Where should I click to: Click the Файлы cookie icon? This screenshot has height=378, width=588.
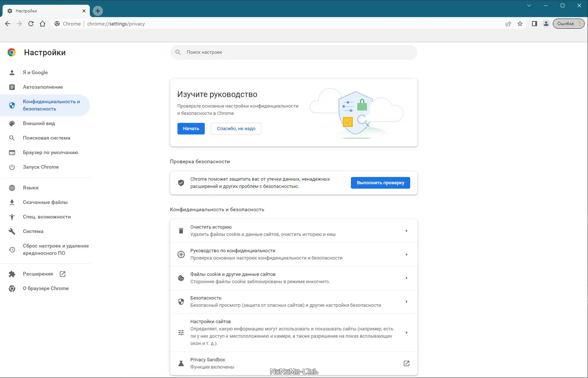coord(181,278)
